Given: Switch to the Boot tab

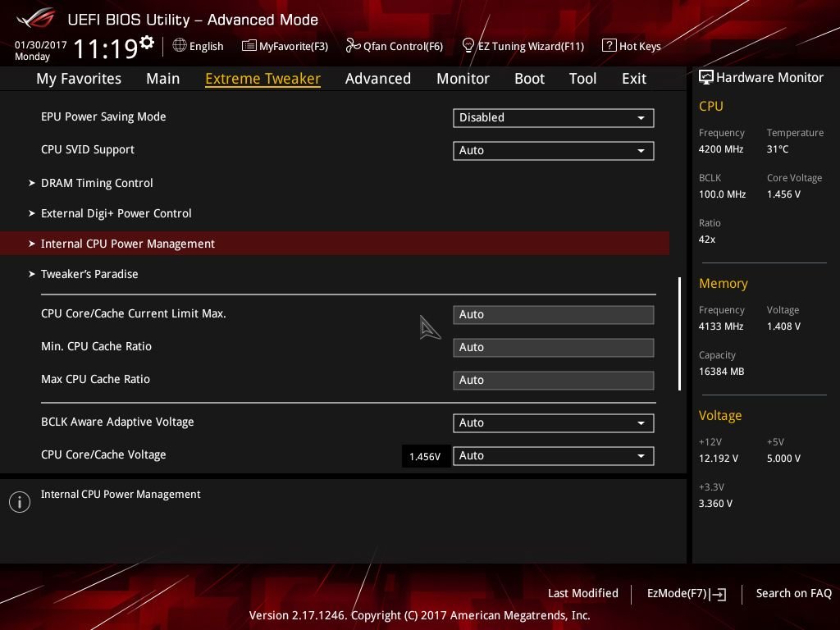Looking at the screenshot, I should click(529, 79).
